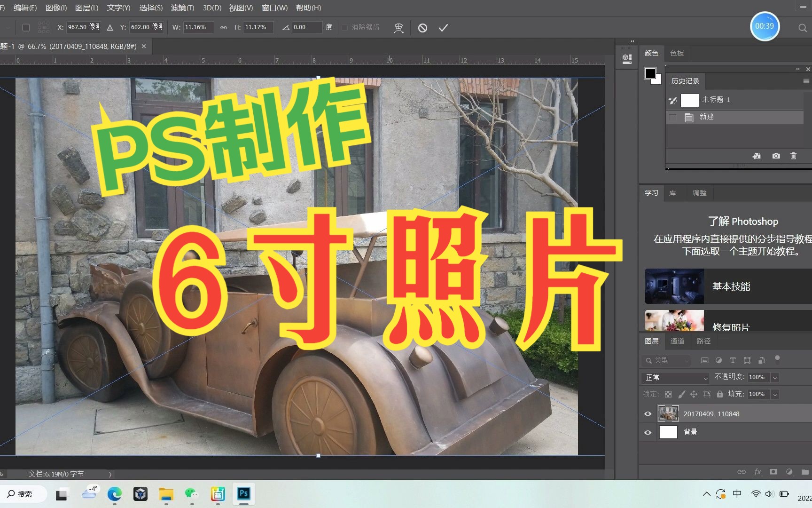Screen dimensions: 812x508
Task: Open the 不透明度 opacity dropdown
Action: (x=775, y=377)
